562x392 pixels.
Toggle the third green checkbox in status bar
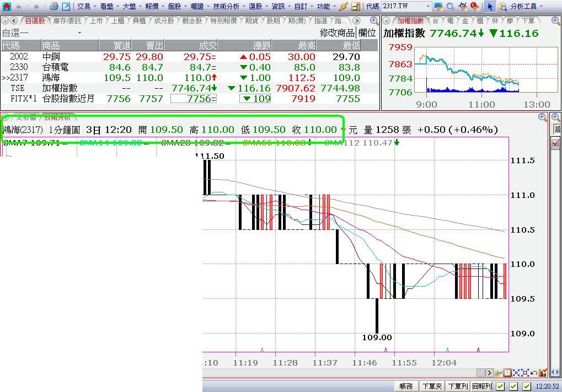527,386
